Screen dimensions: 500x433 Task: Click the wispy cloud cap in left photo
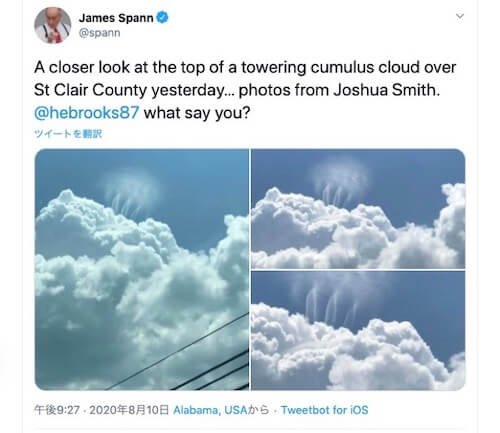coord(131,193)
